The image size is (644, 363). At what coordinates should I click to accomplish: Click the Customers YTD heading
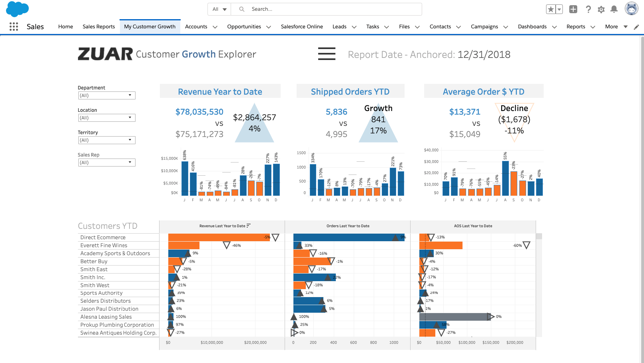108,226
